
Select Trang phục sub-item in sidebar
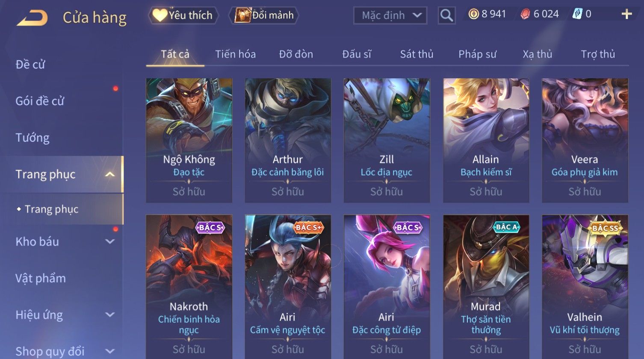[52, 209]
